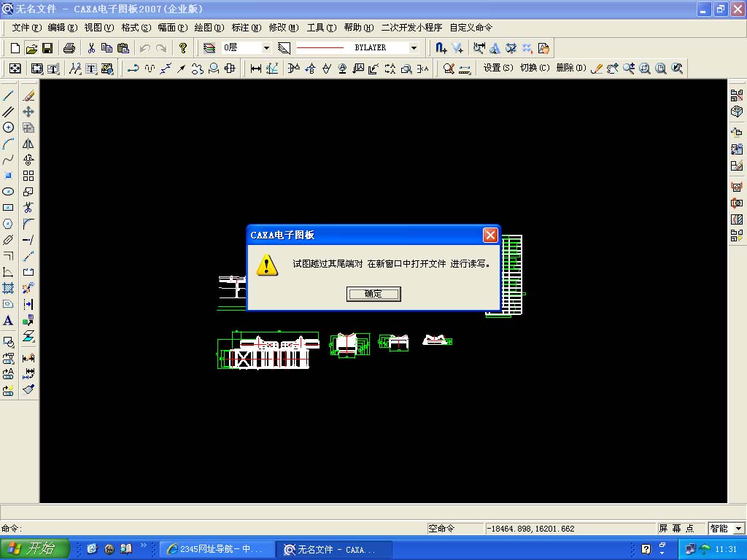Click the 切换(C) toolbar button

(535, 68)
